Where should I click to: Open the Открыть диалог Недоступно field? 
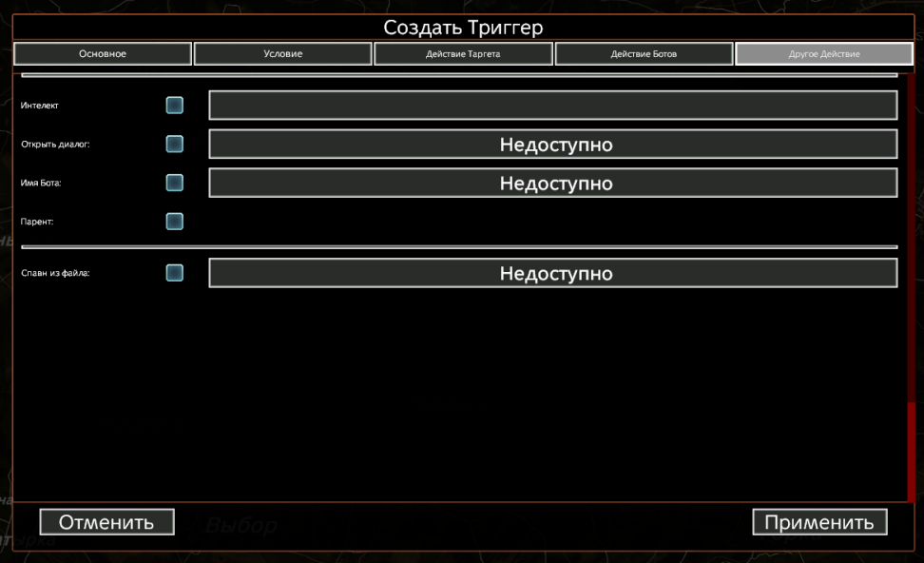[x=552, y=145]
